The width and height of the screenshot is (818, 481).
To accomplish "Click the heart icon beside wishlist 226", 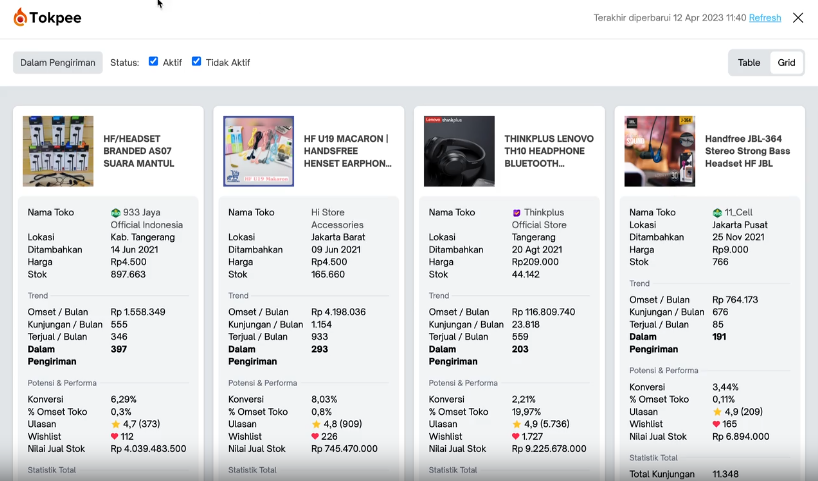I will [315, 436].
